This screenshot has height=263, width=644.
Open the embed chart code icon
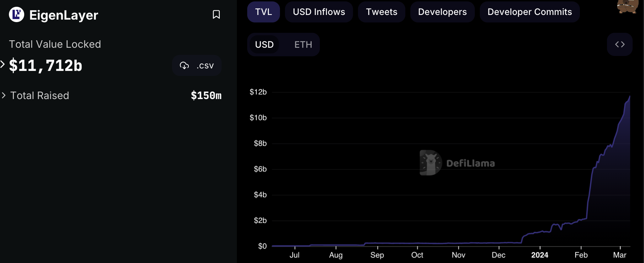(620, 45)
